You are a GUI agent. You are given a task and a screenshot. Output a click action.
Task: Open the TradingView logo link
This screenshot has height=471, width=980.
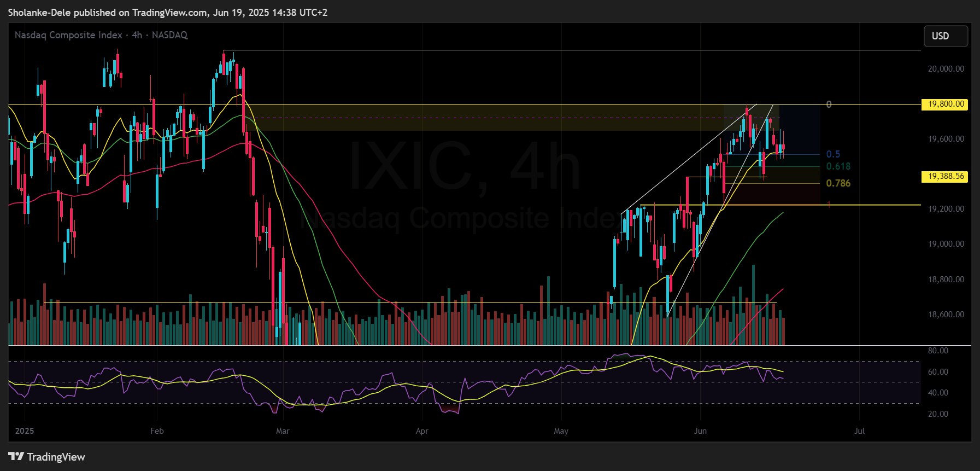[47, 457]
